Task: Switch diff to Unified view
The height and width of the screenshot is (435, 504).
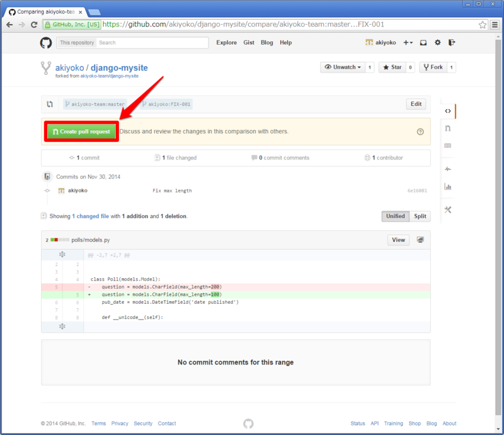Action: 396,216
